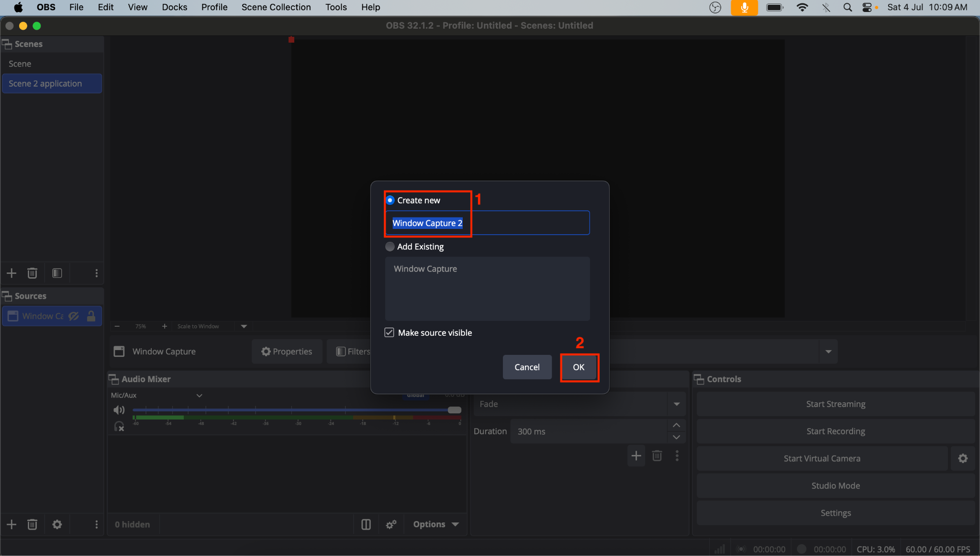Open window selector dropdown in source toolbar

[x=828, y=352]
